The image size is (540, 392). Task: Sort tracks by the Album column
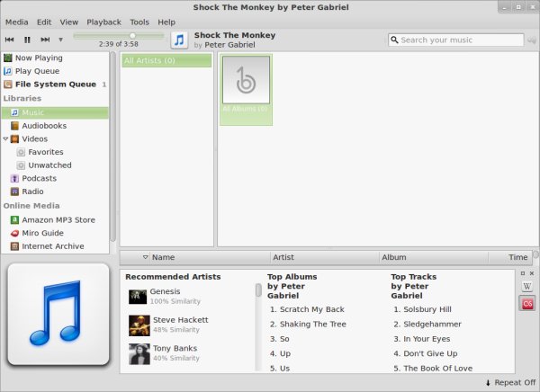[x=434, y=257]
